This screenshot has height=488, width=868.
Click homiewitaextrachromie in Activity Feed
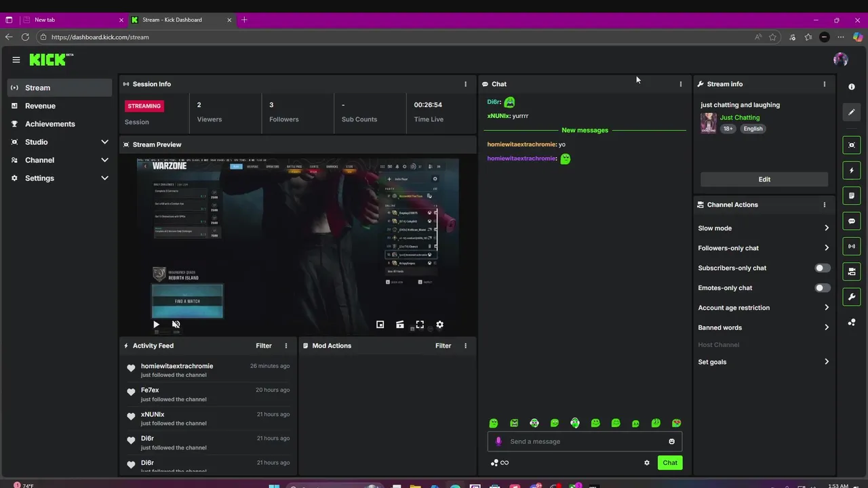click(177, 366)
